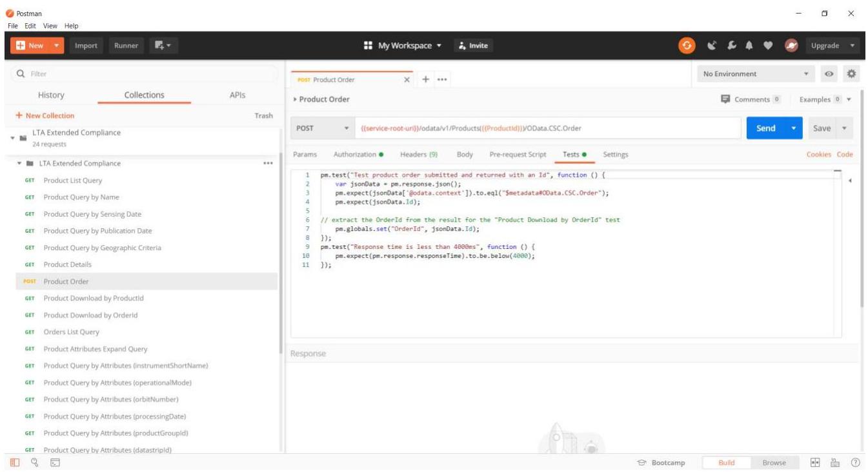Open the Send button dropdown arrow

(x=794, y=128)
